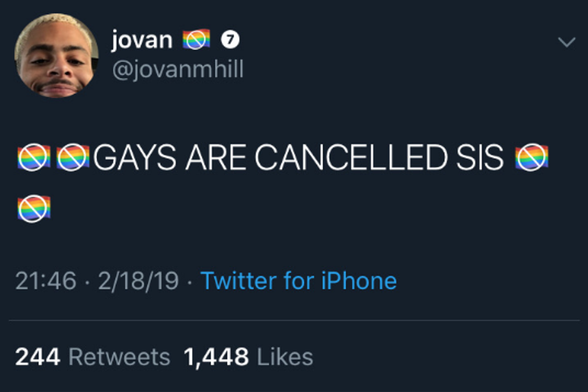Click the number 7 badge icon
588x392 pixels.
[230, 40]
